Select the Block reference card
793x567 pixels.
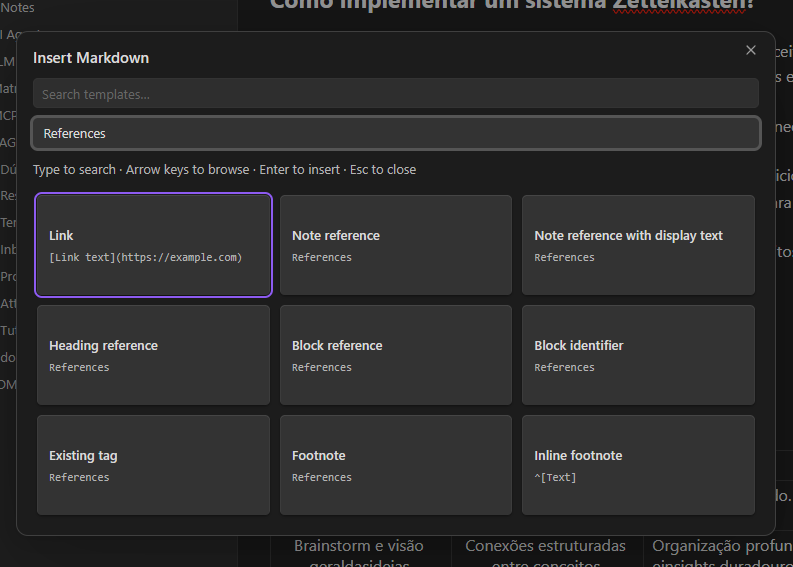point(395,355)
